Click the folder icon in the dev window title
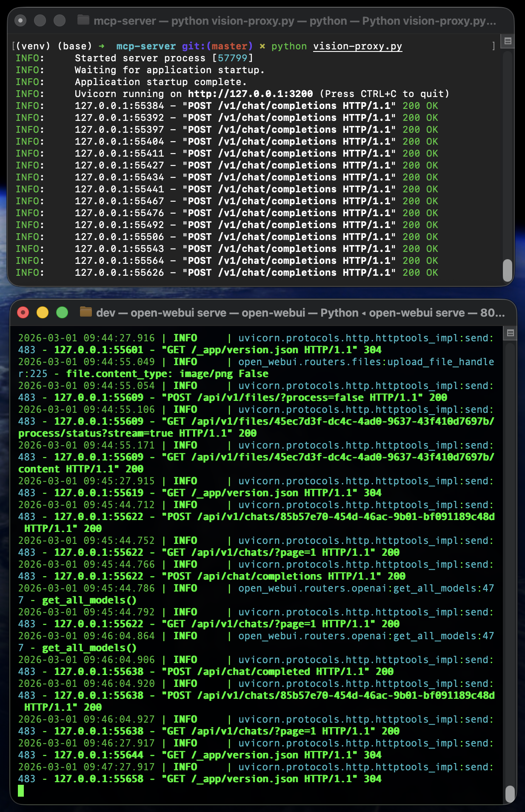The width and height of the screenshot is (525, 812). 86,312
